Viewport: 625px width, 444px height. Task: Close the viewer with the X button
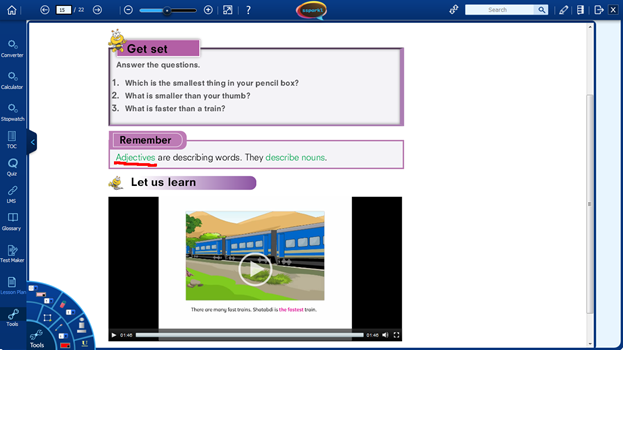click(x=613, y=10)
